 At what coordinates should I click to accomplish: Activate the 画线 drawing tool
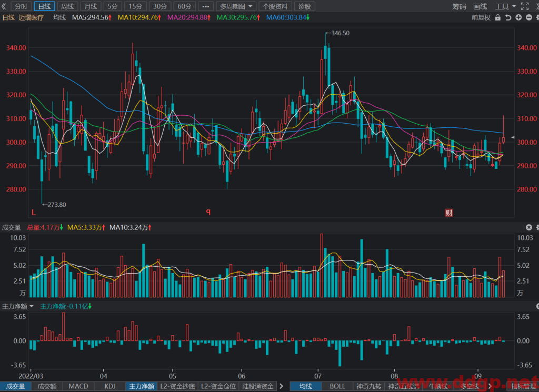point(480,6)
